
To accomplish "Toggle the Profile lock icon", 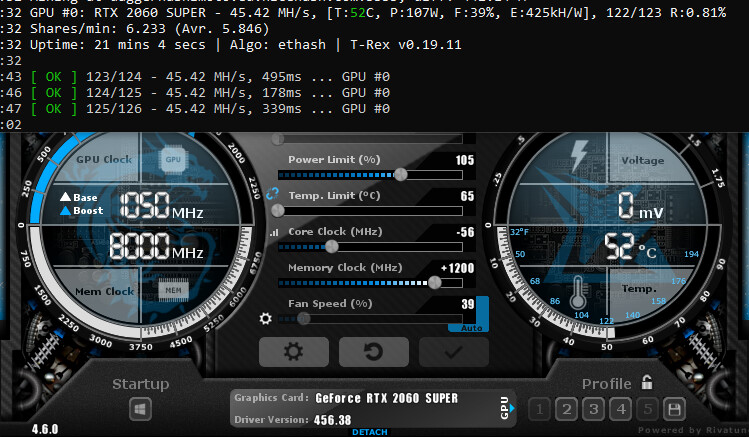I will click(647, 382).
